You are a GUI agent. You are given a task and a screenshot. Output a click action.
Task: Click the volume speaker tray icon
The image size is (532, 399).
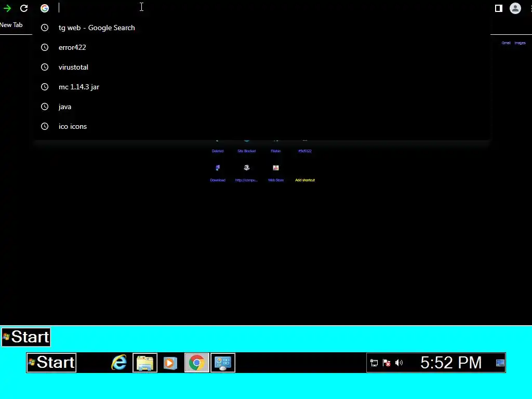(x=399, y=363)
